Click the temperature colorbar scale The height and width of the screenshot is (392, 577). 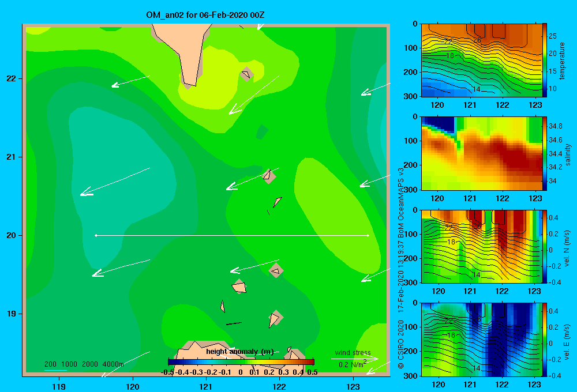pos(545,61)
